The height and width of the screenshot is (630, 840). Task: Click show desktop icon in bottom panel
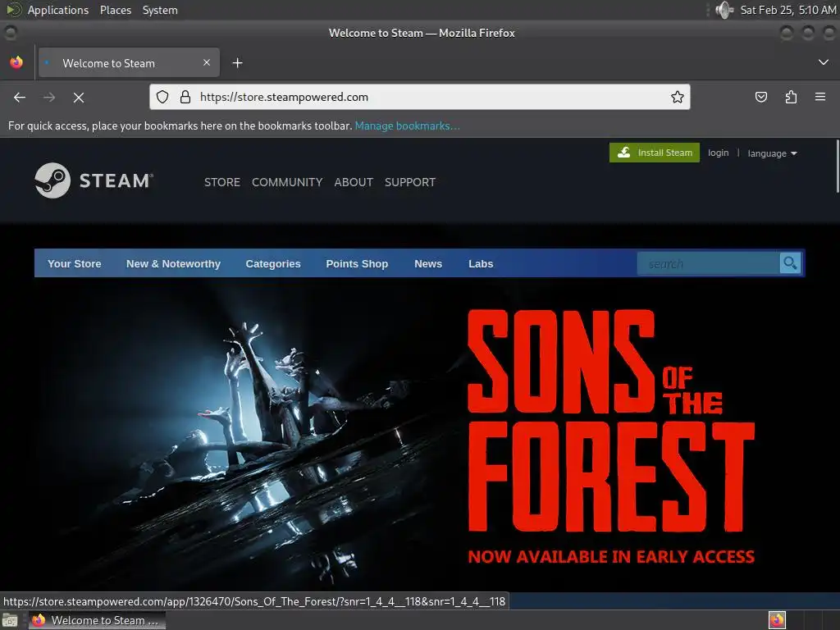(10, 620)
